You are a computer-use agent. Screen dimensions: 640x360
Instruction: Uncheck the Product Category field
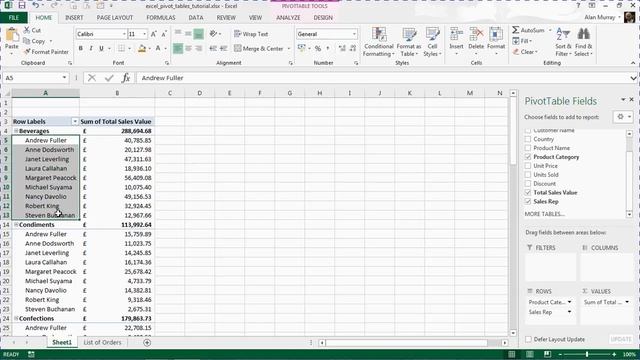528,157
